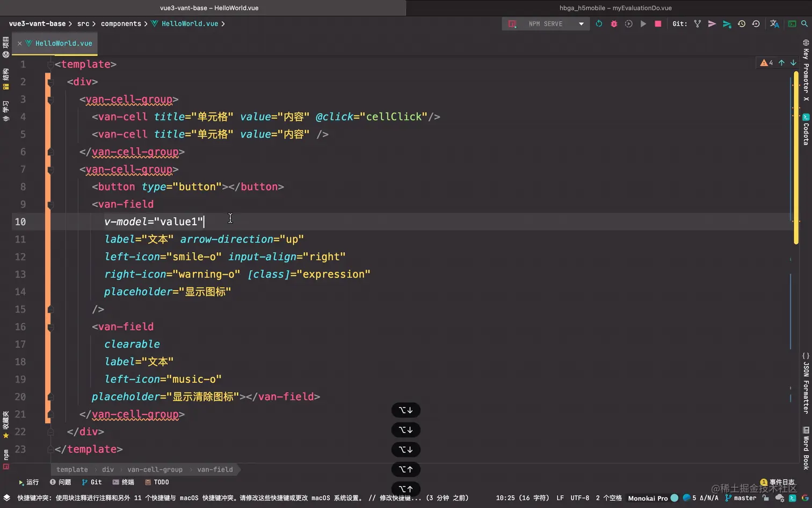
Task: Stop the running process (red square)
Action: tap(658, 24)
